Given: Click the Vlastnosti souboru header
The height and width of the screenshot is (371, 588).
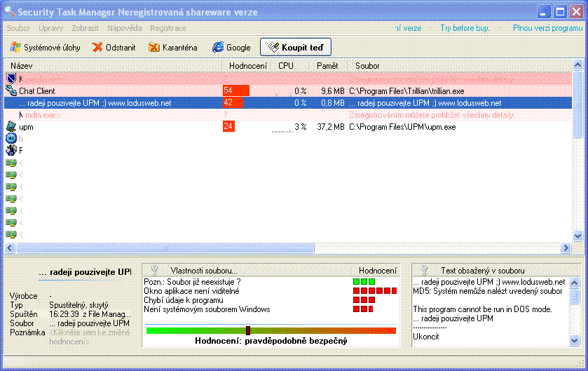Looking at the screenshot, I should coord(204,271).
